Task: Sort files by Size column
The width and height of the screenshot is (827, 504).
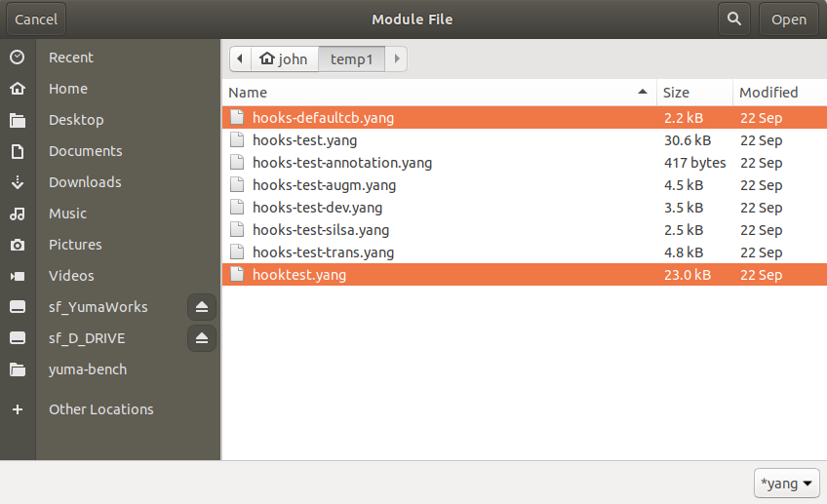Action: (x=694, y=93)
